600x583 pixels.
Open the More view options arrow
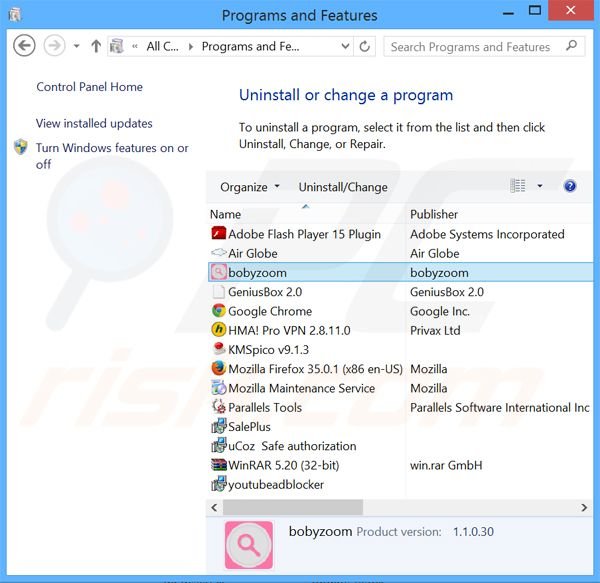click(540, 186)
